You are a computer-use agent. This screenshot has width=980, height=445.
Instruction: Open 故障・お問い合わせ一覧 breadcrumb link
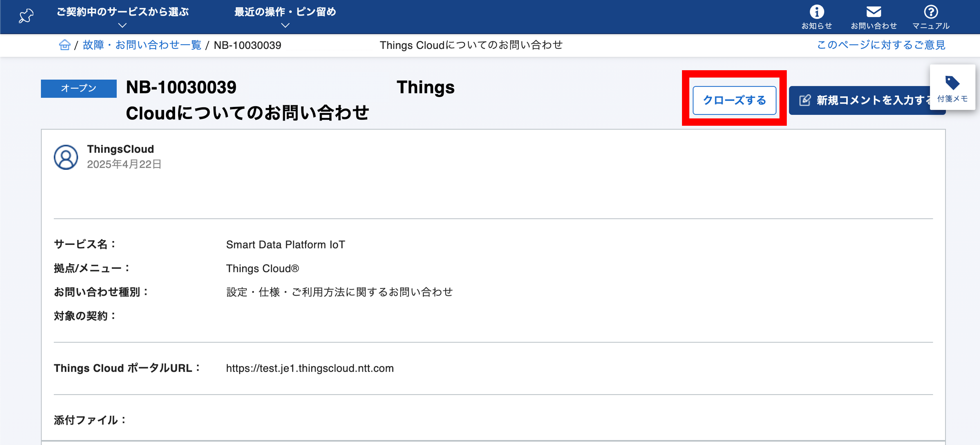point(142,45)
